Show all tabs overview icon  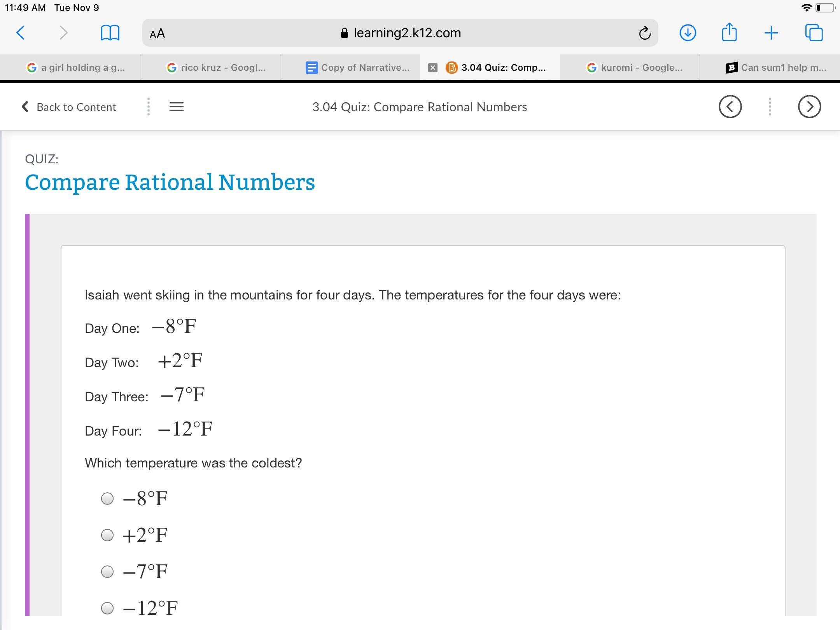814,33
